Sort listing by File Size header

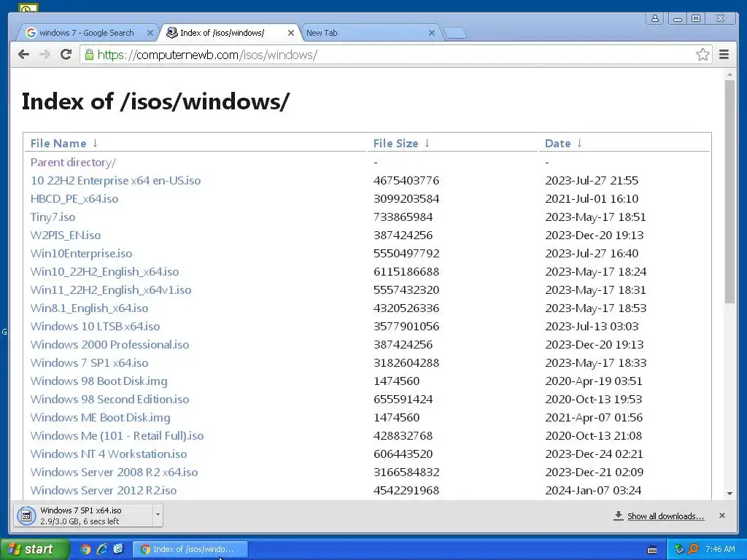click(395, 144)
